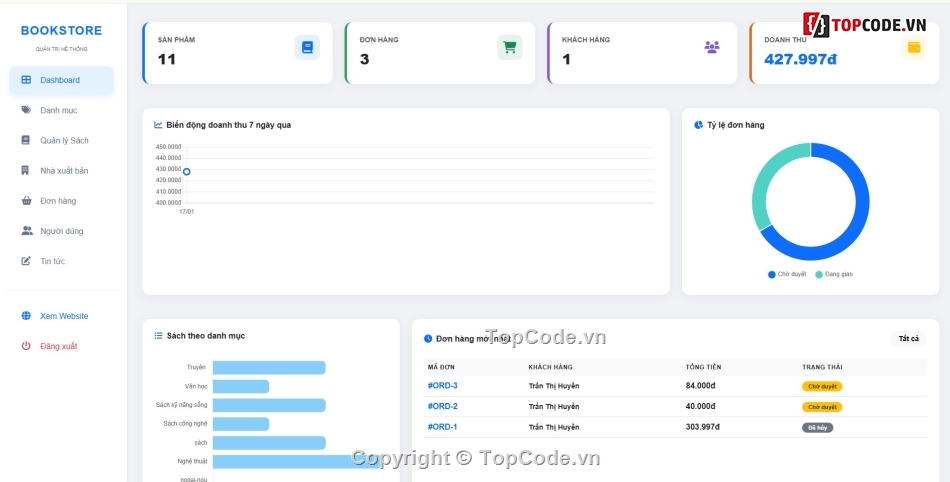The image size is (950, 482).
Task: Click the Văn học bar in category chart
Action: tap(241, 386)
